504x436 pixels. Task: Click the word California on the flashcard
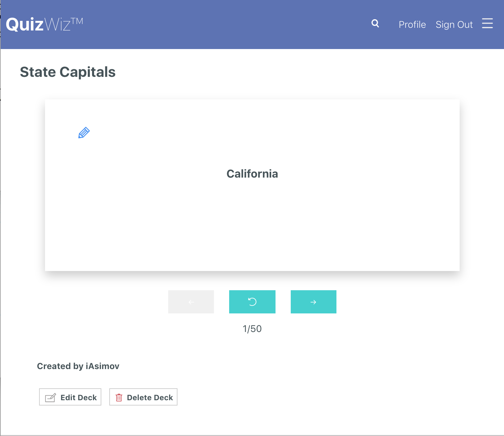pos(252,174)
